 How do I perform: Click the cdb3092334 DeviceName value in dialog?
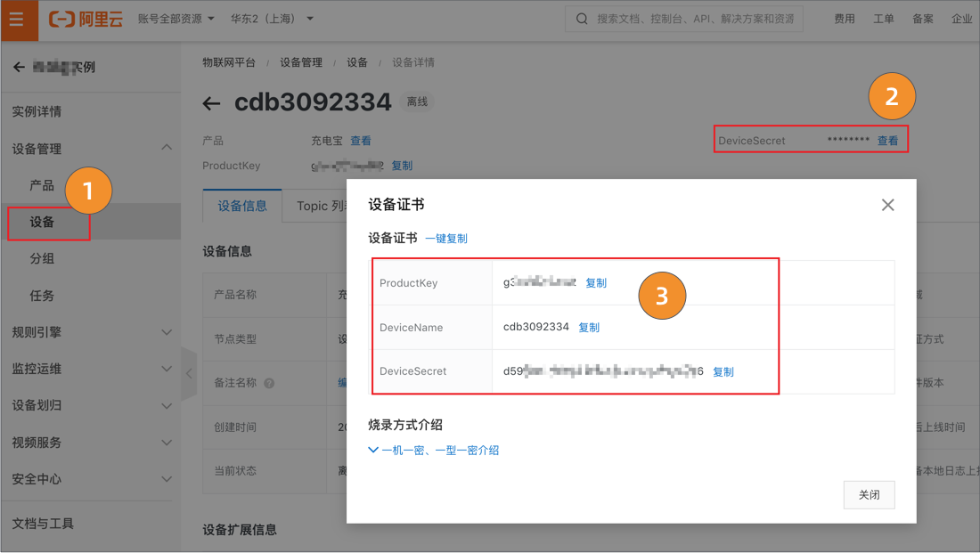pyautogui.click(x=536, y=327)
